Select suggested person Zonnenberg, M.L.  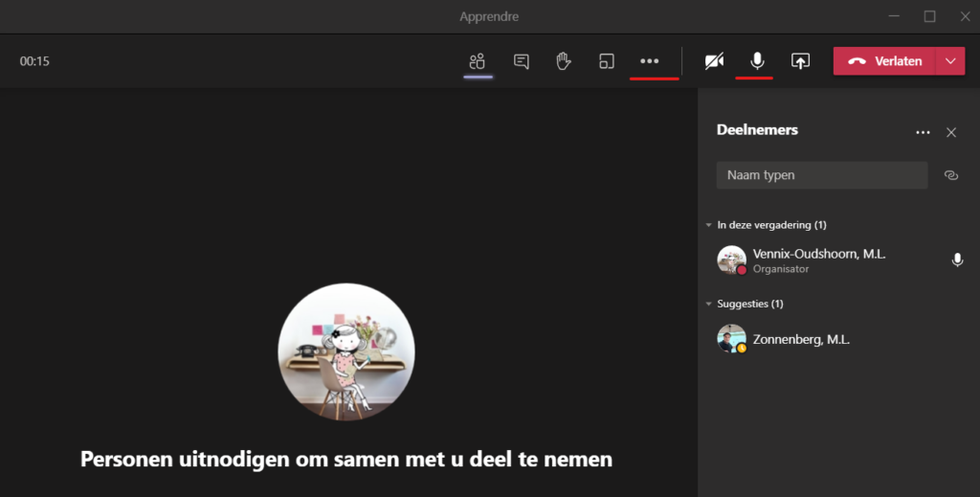pos(801,339)
